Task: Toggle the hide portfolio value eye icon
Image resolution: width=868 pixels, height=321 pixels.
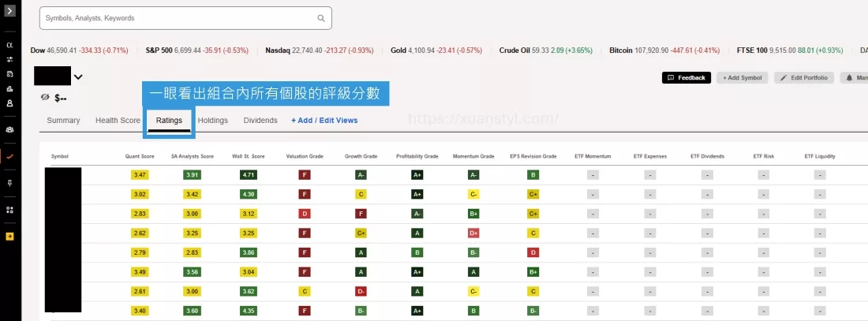Action: 45,97
